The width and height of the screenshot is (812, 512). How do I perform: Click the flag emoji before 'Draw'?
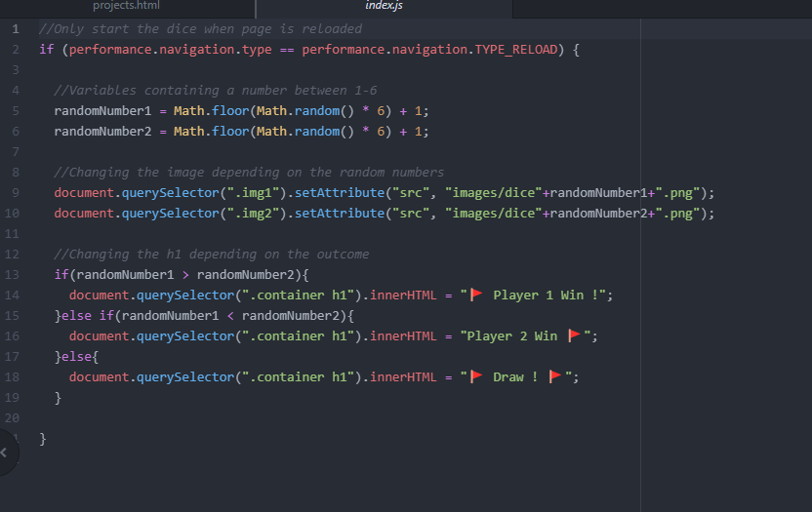(476, 376)
